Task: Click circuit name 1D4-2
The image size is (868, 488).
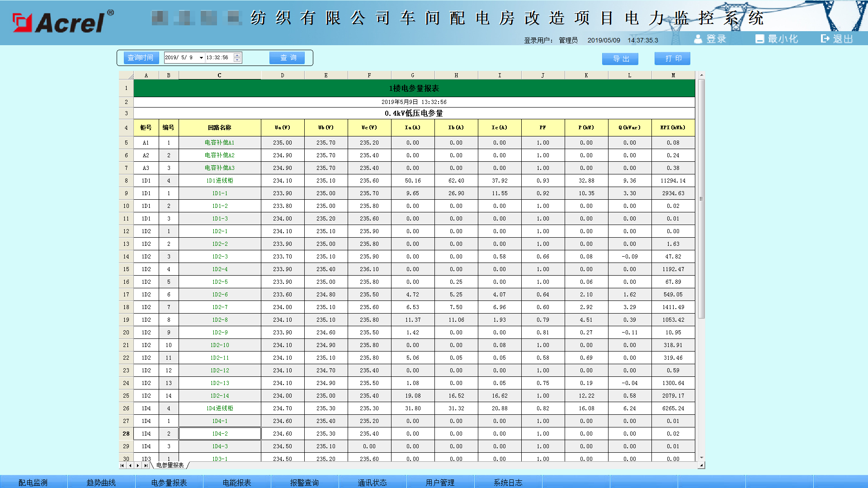Action: 220,434
